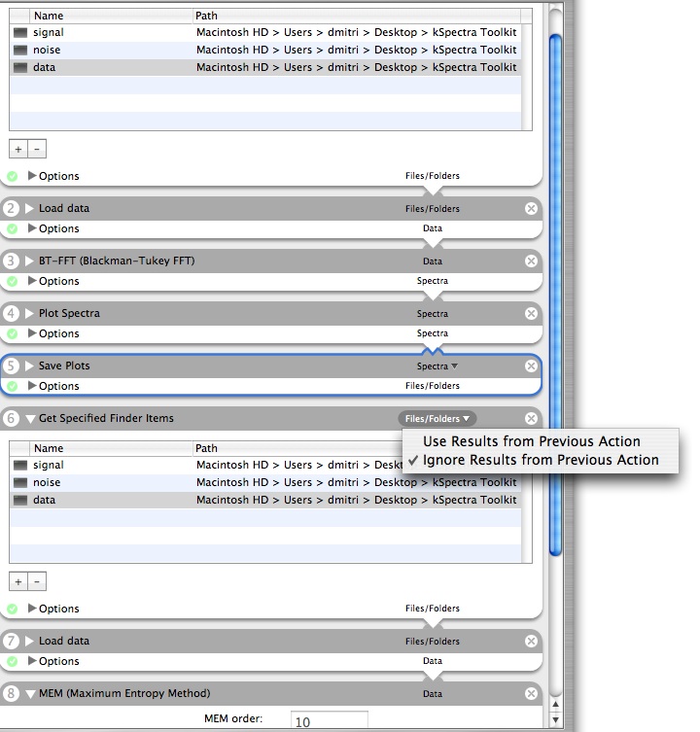Expand Options under the Plot Spectra action
Viewport: 700px width, 732px height.
32,333
